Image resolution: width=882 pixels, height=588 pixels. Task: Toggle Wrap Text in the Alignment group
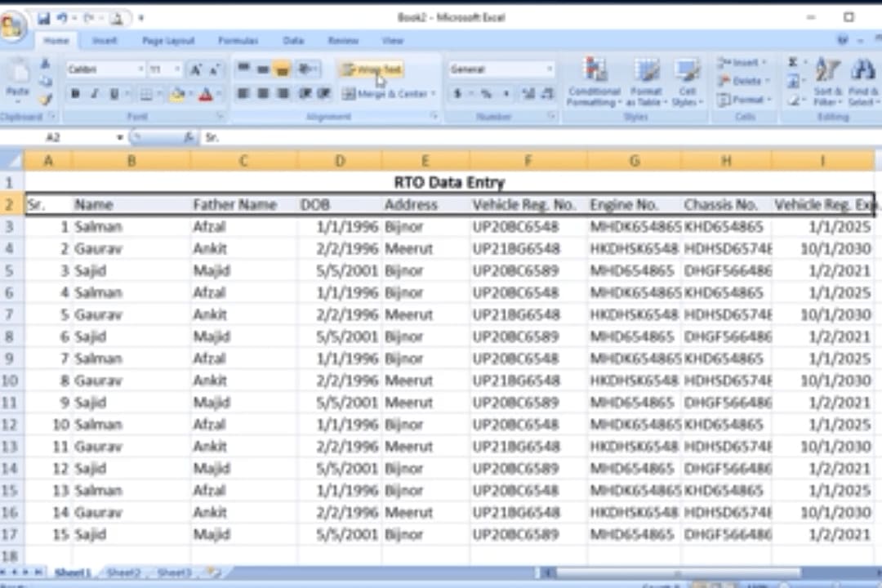tap(372, 69)
